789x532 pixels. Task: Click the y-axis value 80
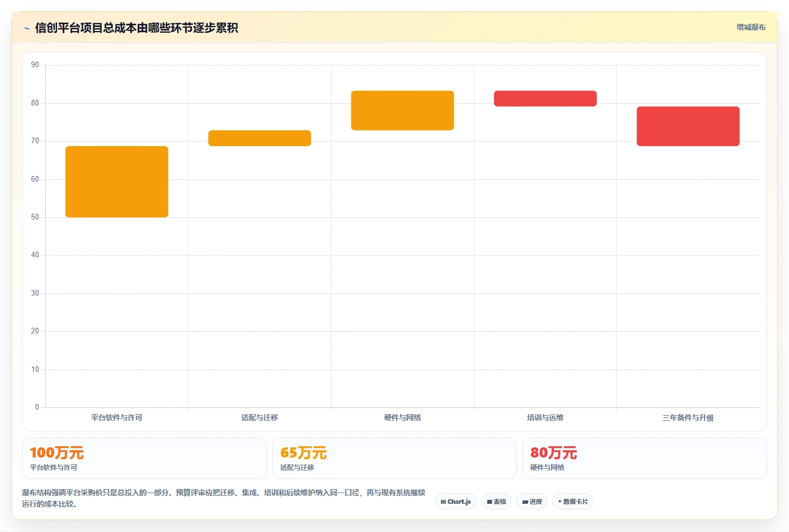point(35,103)
